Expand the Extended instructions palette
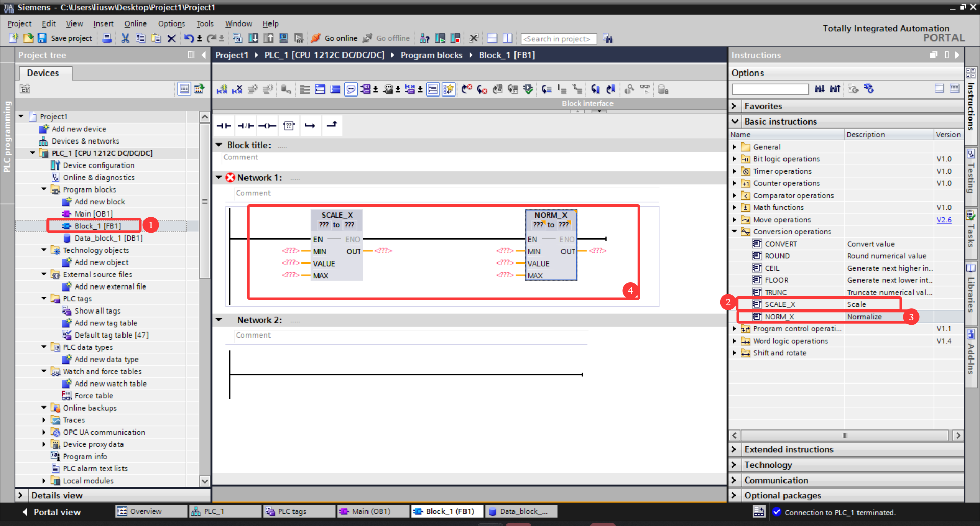This screenshot has height=526, width=980. 734,449
